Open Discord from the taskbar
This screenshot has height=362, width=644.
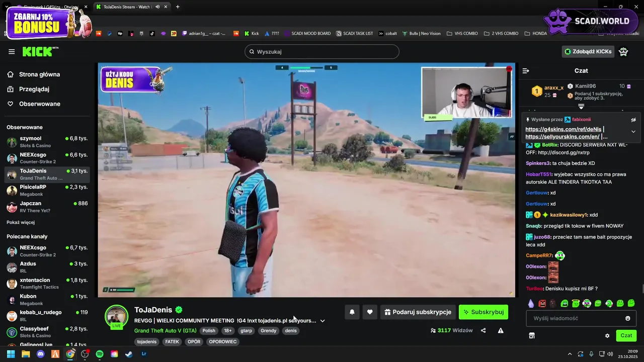(41, 354)
